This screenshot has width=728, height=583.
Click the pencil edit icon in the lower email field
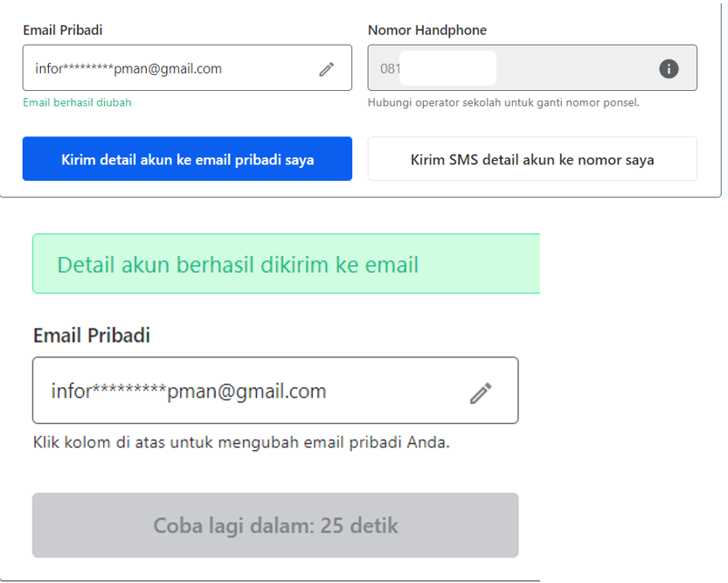(x=481, y=393)
